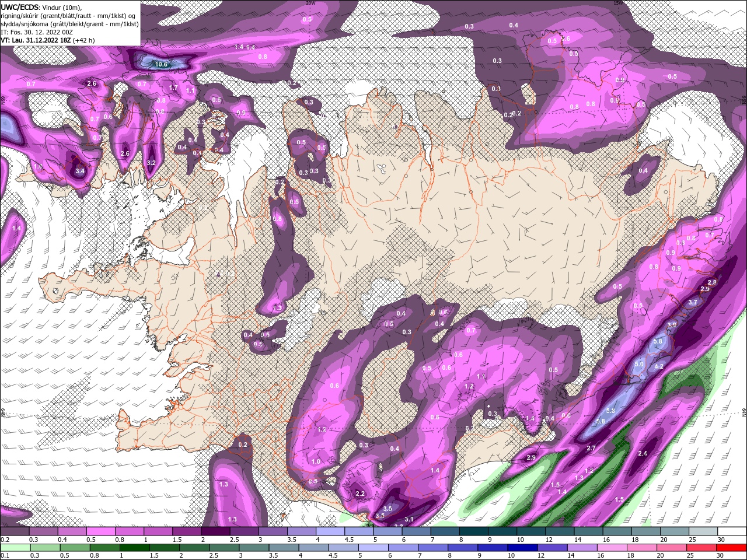Click the 1.0 value label on the map
Screen dimensions: 747x560
coord(316,461)
